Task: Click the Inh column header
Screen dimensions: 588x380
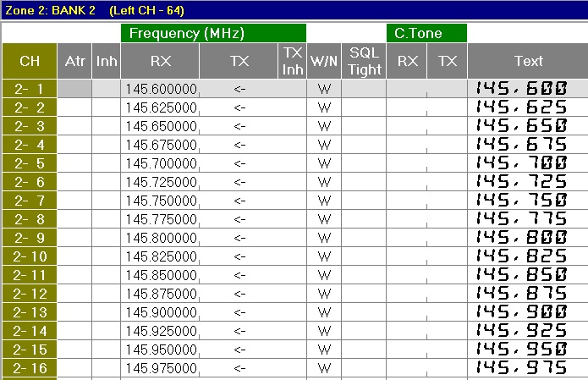Action: tap(106, 61)
